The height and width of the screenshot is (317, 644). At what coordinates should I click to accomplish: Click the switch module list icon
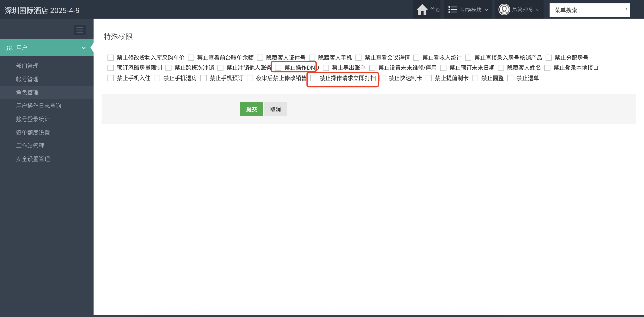point(453,10)
